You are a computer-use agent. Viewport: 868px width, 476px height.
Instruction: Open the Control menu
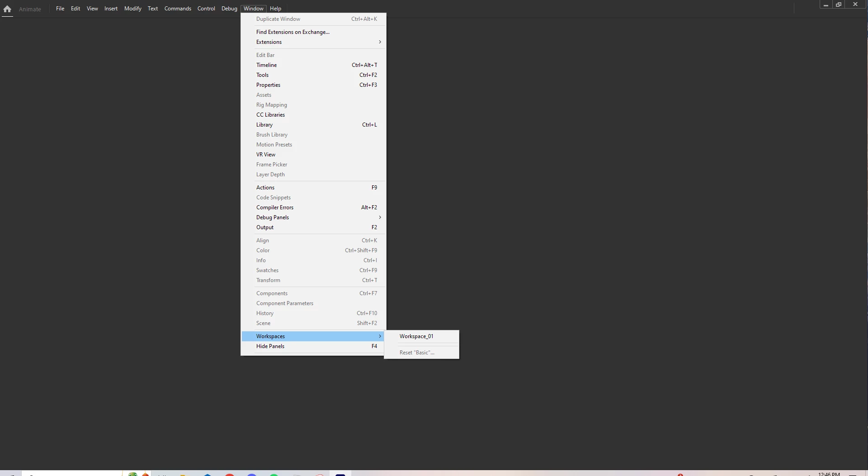pyautogui.click(x=206, y=9)
